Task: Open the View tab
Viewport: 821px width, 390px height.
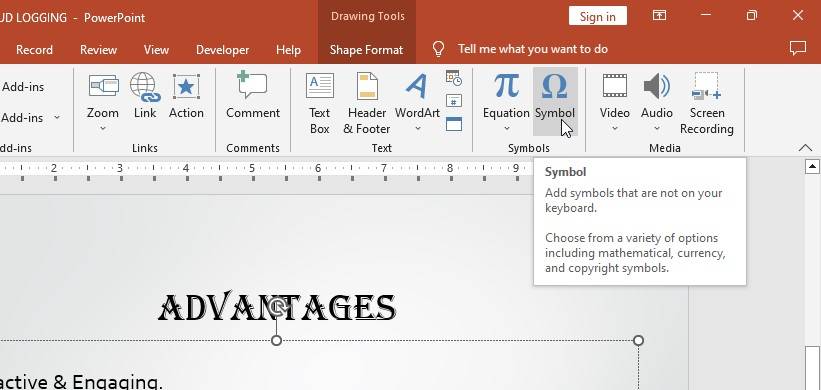Action: tap(156, 50)
